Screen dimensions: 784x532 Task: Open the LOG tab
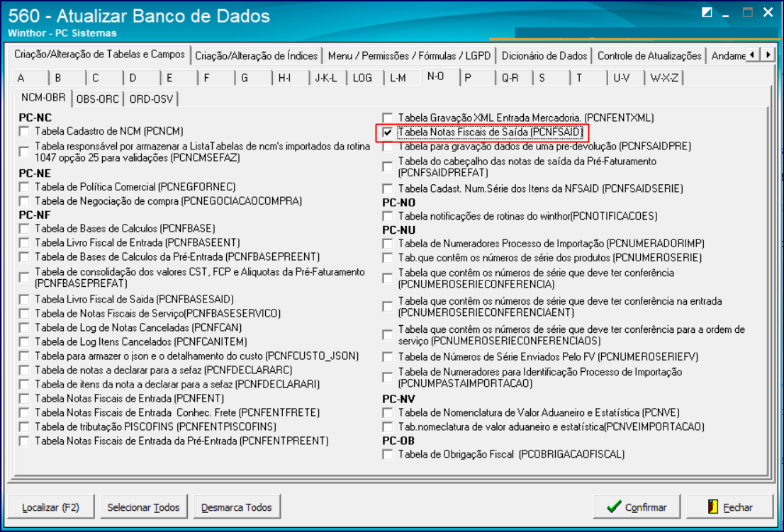[x=365, y=78]
